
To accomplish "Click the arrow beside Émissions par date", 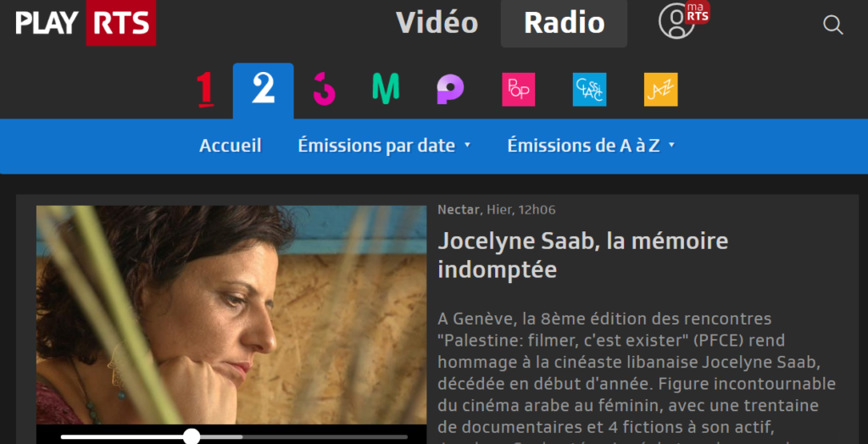I will (467, 145).
